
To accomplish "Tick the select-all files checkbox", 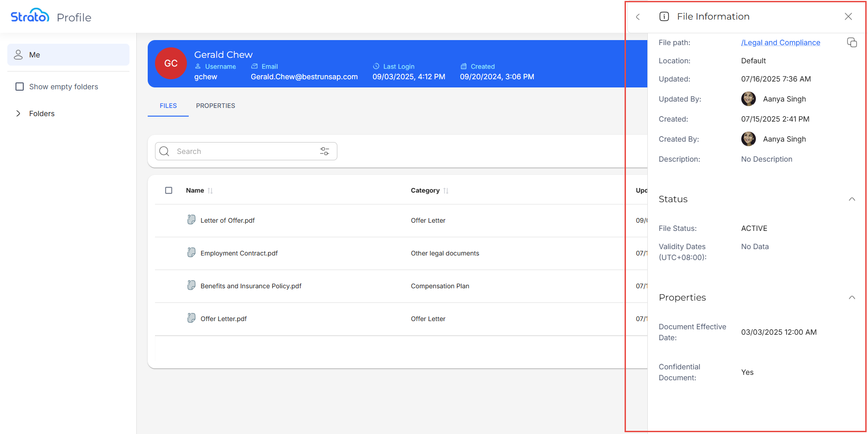I will (x=169, y=190).
